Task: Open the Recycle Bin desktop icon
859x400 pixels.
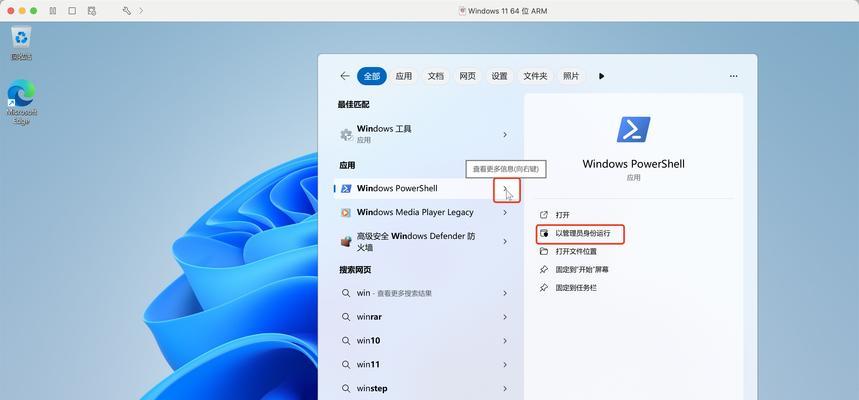Action: 21,43
